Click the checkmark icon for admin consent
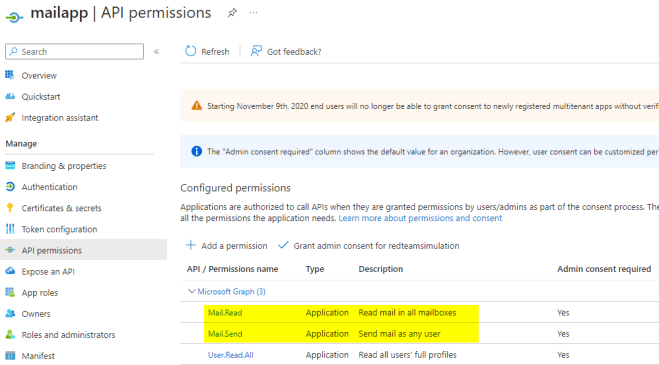This screenshot has width=659, height=365. point(283,245)
